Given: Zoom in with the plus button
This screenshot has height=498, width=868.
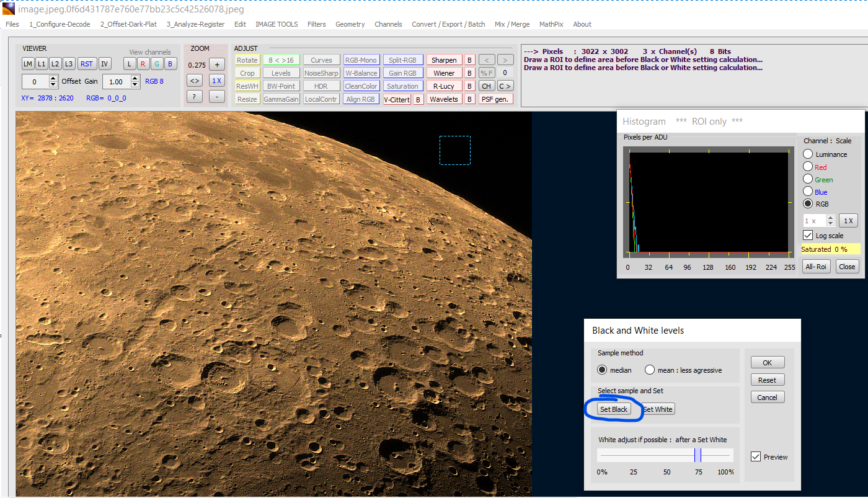Looking at the screenshot, I should pos(217,64).
